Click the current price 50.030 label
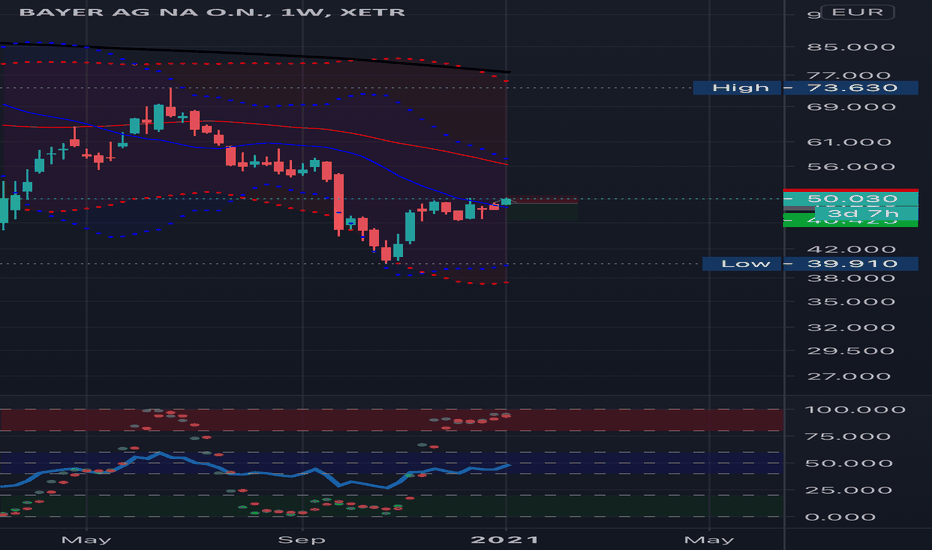This screenshot has width=932, height=550. pyautogui.click(x=851, y=199)
